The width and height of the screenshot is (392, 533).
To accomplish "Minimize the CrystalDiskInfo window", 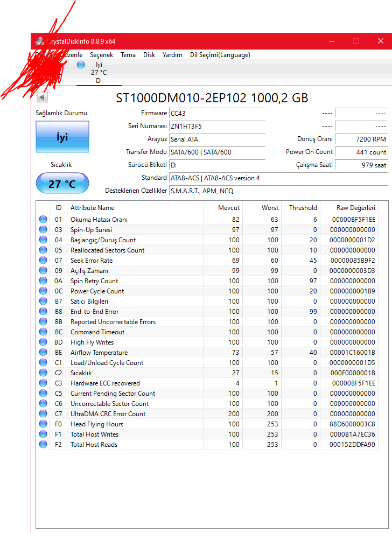I will 332,41.
